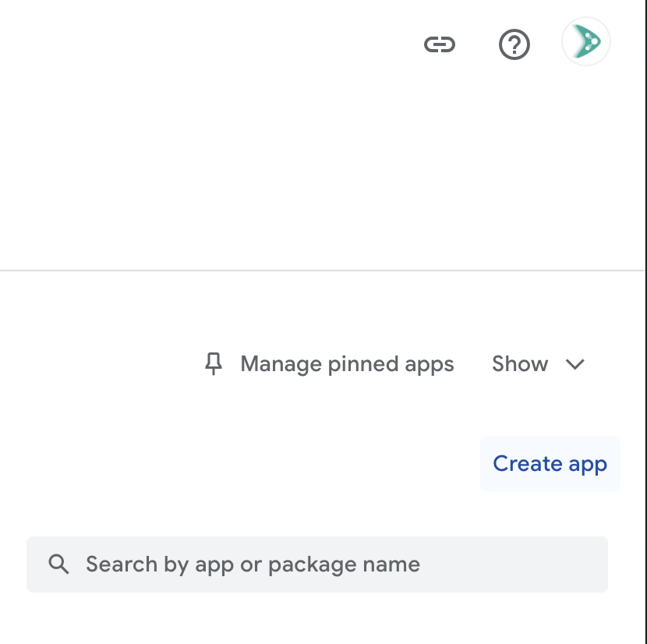The height and width of the screenshot is (644, 647).
Task: Select the pushpin icon
Action: tap(213, 364)
